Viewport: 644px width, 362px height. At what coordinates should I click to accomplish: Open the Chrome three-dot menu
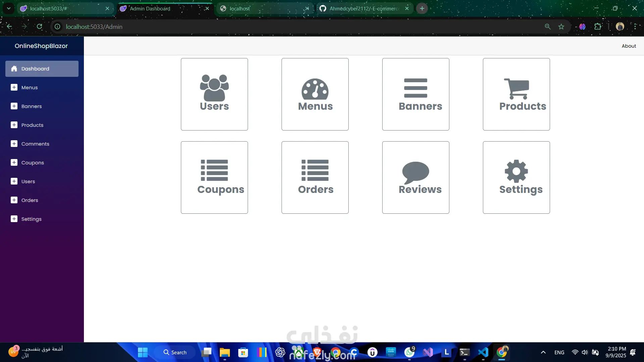(x=635, y=27)
